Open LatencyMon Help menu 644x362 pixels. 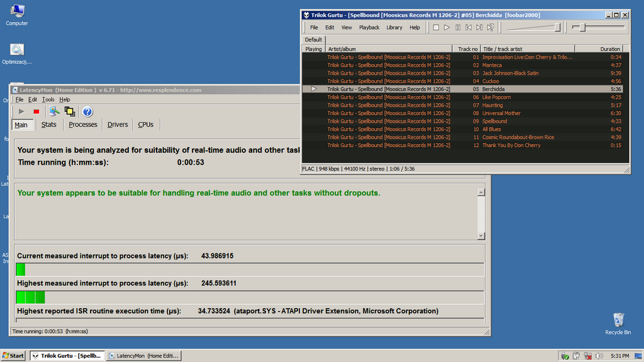point(65,100)
